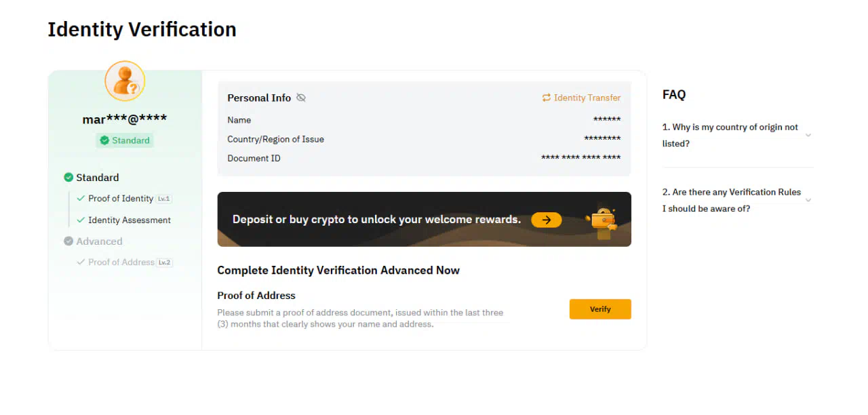
Task: Expand the Verification Rules FAQ chevron
Action: (808, 200)
